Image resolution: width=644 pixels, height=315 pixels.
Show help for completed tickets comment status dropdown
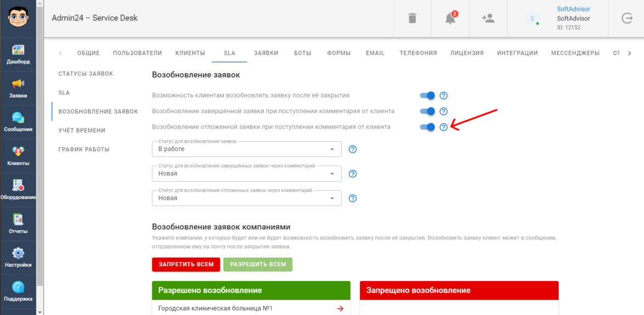pos(353,173)
